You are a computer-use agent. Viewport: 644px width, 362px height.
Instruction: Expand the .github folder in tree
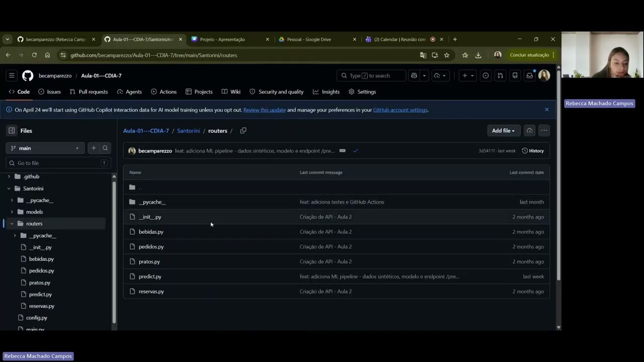click(x=9, y=176)
